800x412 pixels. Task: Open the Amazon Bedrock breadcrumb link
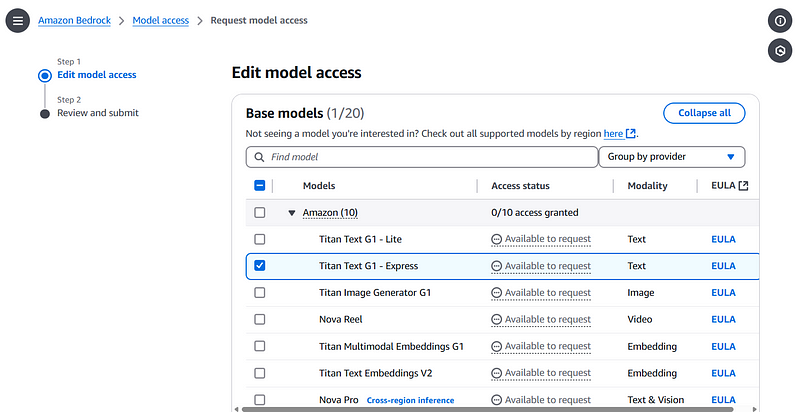pyautogui.click(x=74, y=20)
